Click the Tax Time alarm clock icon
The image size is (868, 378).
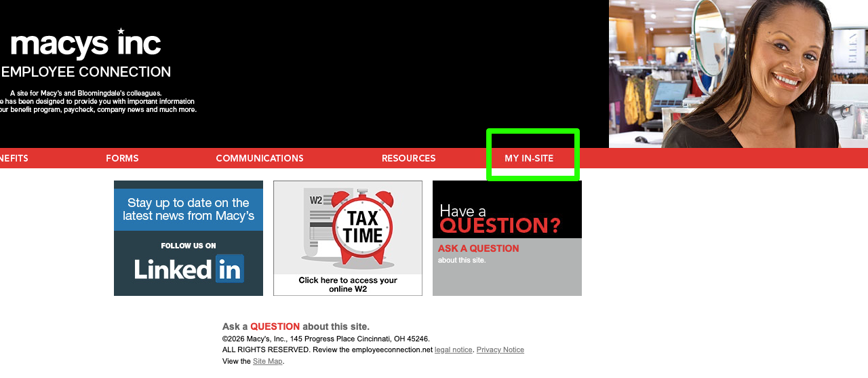[x=361, y=227]
